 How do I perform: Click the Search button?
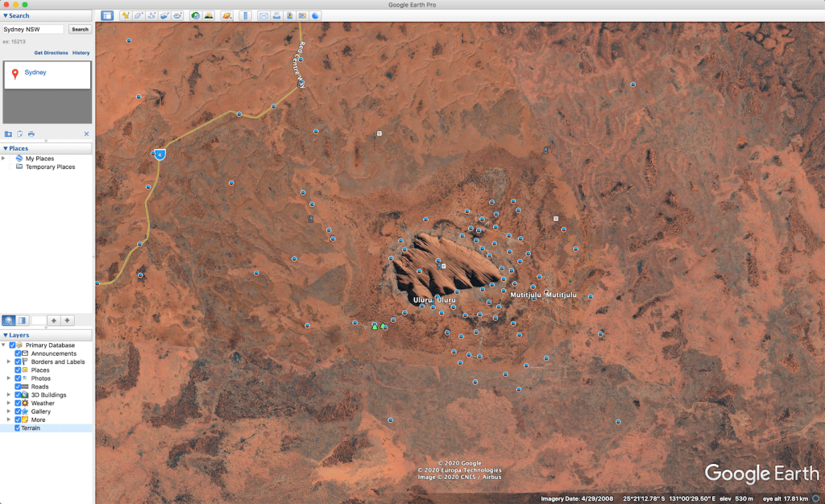click(80, 30)
